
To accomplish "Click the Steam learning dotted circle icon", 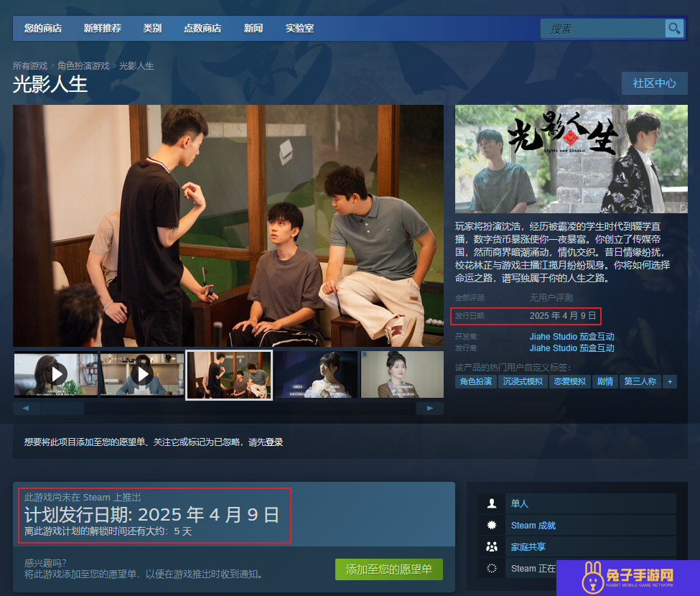I will 492,568.
